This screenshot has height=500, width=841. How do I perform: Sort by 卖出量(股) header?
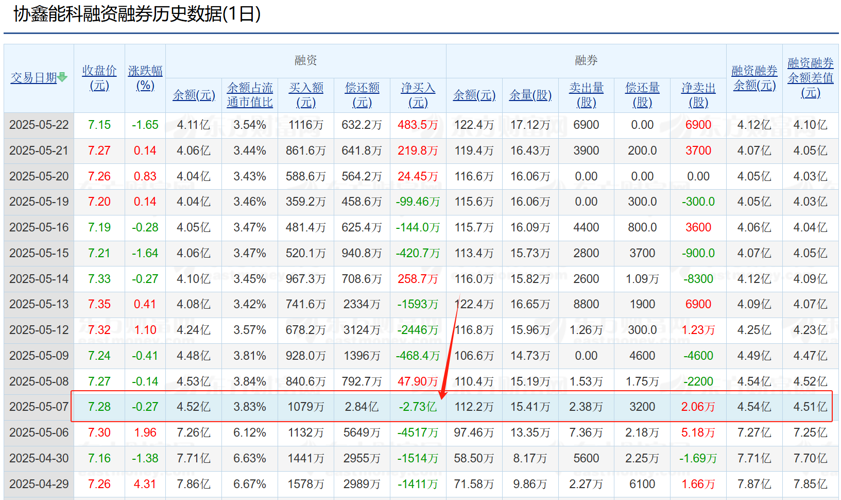(x=586, y=94)
